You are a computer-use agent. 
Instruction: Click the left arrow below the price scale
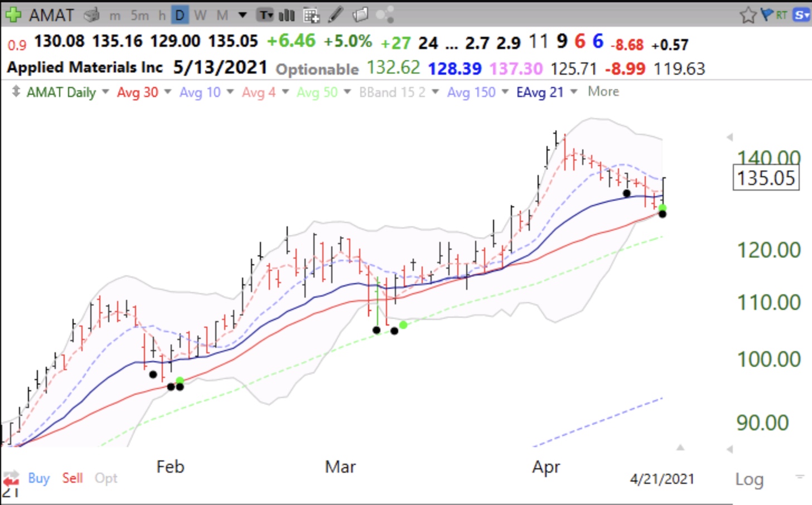pos(729,449)
